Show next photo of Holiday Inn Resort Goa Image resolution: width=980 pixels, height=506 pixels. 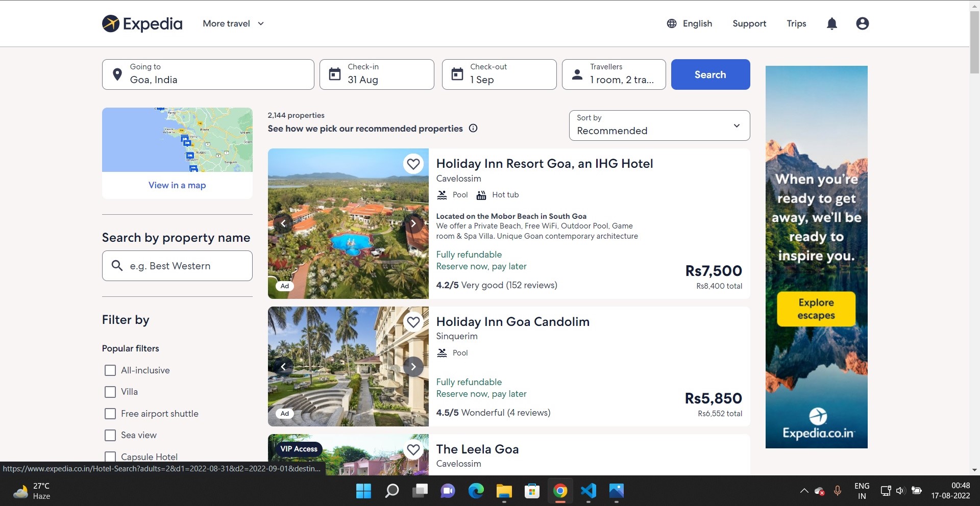click(413, 223)
